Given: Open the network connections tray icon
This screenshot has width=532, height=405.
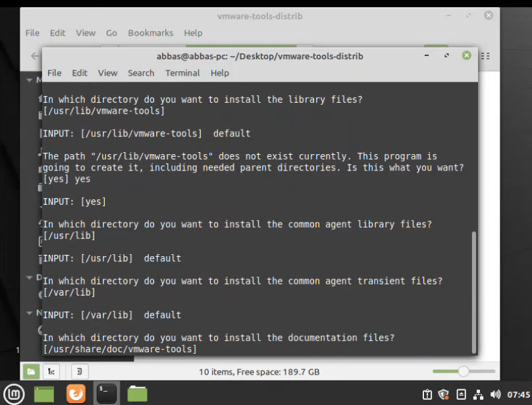Looking at the screenshot, I should coord(479,394).
